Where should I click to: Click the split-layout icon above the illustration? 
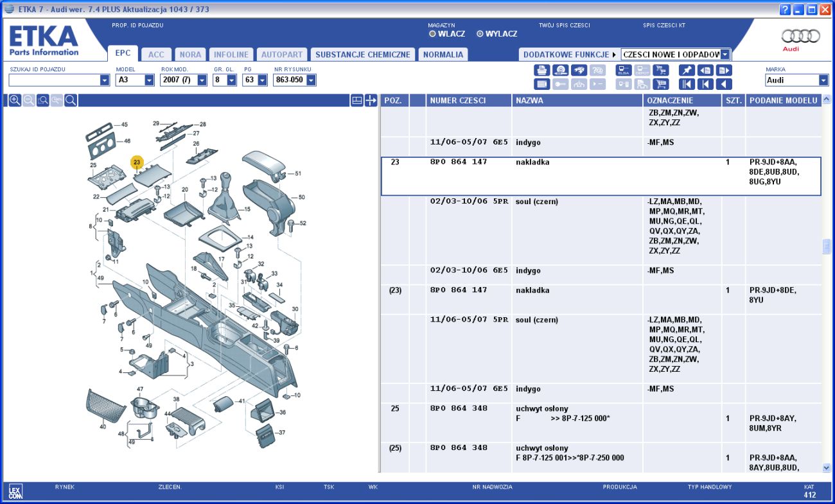(357, 101)
